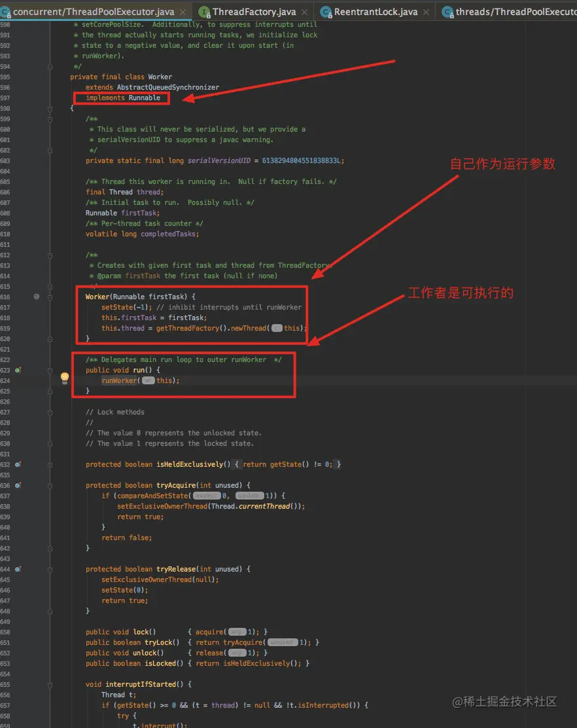This screenshot has width=577, height=728.
Task: Close the concurrent/ThreadPoolExecutor.java tab
Action: pos(183,12)
